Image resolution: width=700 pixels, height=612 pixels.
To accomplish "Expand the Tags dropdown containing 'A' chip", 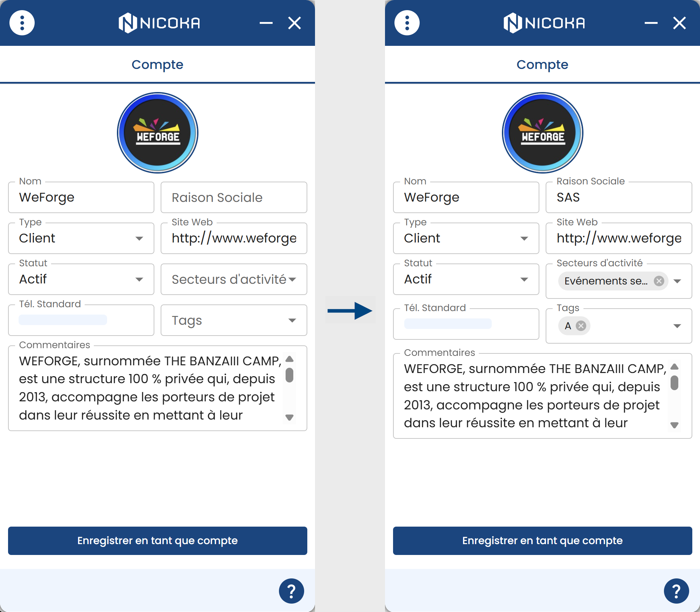I will 677,326.
